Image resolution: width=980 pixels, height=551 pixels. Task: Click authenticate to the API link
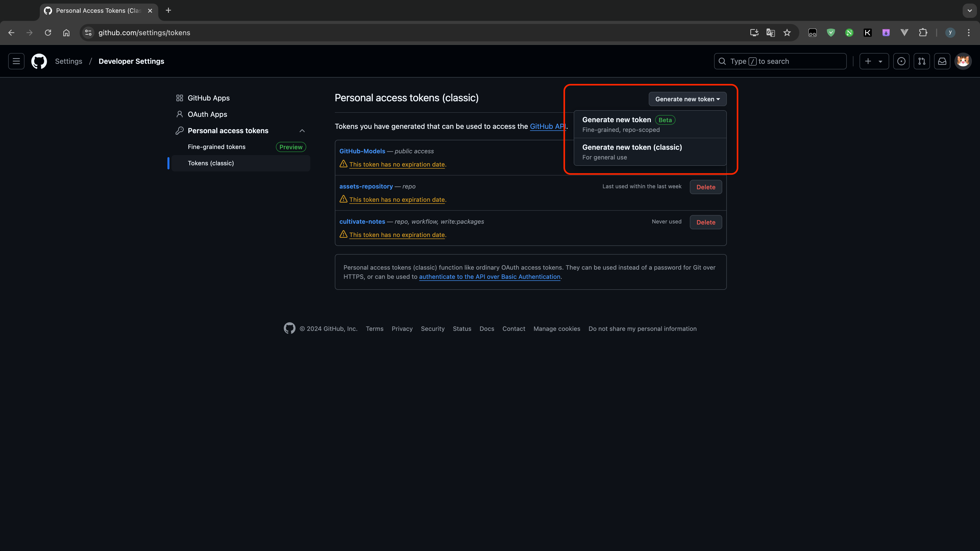click(x=489, y=277)
